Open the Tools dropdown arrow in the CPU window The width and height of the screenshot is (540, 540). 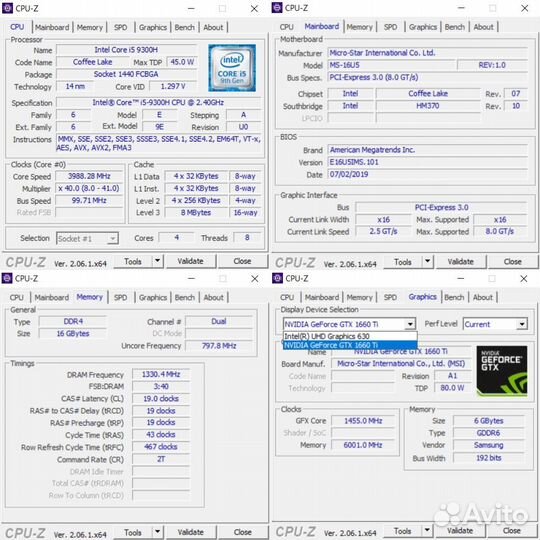157,261
